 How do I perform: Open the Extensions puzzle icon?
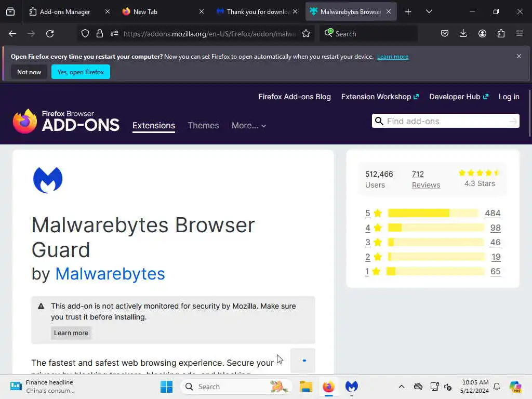(501, 33)
